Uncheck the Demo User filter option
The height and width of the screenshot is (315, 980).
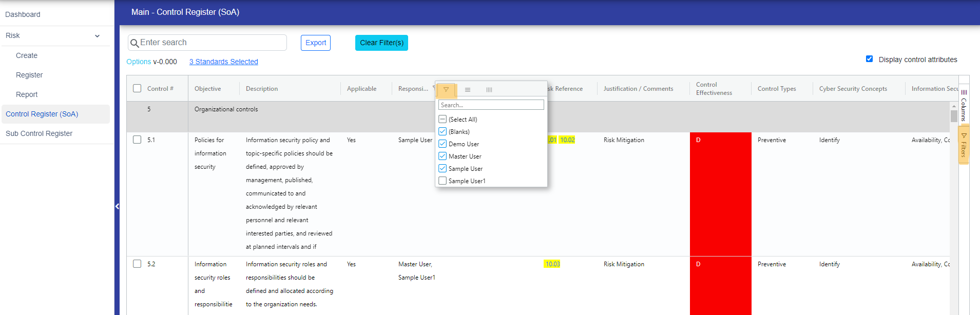[443, 144]
